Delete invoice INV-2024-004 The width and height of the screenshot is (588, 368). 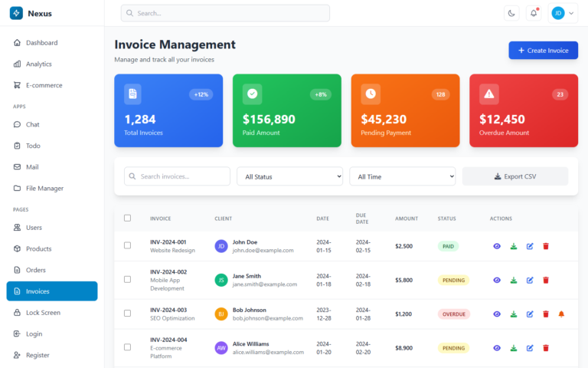pyautogui.click(x=546, y=348)
